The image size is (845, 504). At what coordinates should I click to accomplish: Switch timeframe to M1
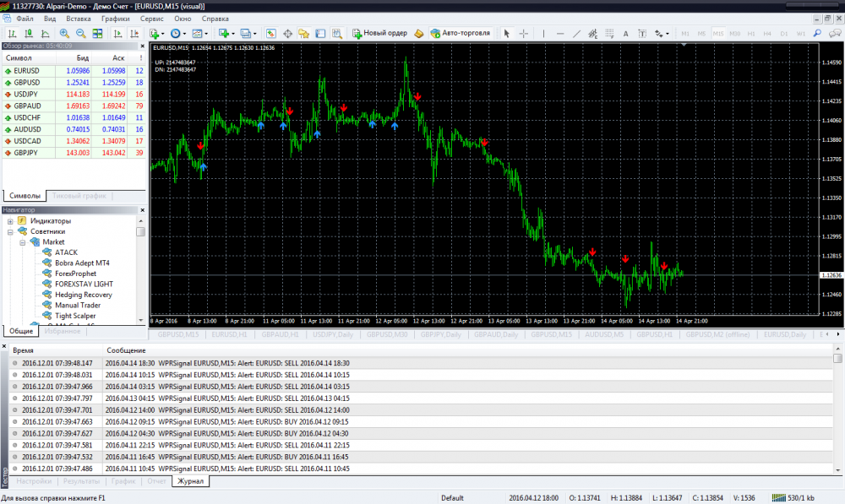tap(685, 34)
